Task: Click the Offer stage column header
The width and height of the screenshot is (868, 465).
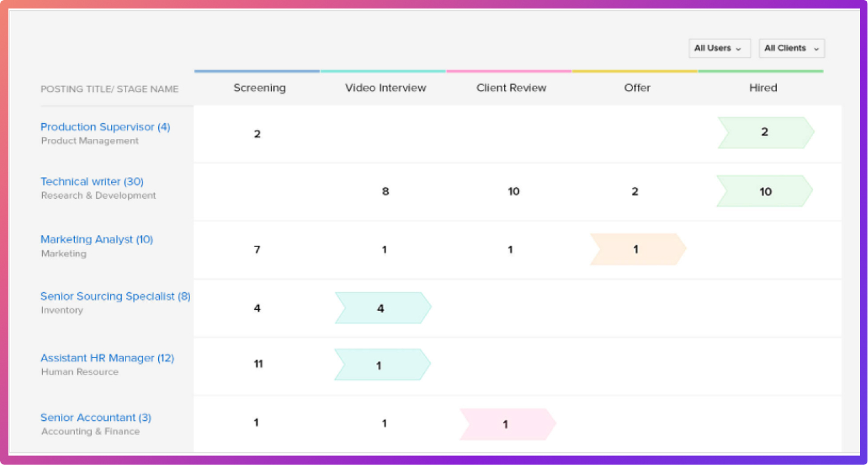Action: coord(637,88)
